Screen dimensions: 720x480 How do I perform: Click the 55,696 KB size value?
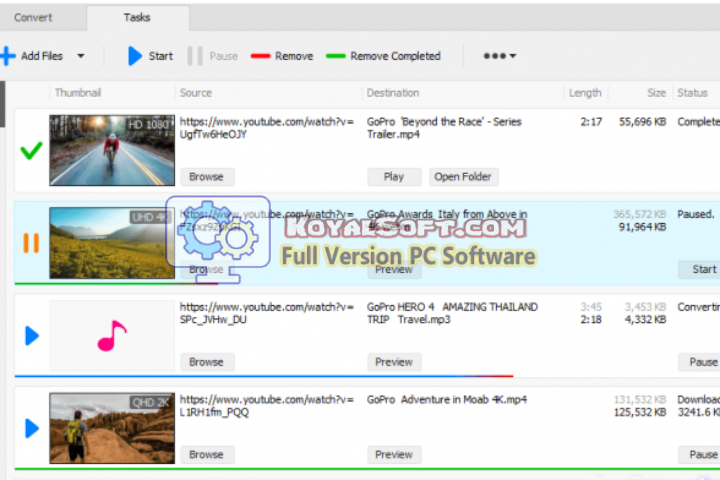(642, 122)
